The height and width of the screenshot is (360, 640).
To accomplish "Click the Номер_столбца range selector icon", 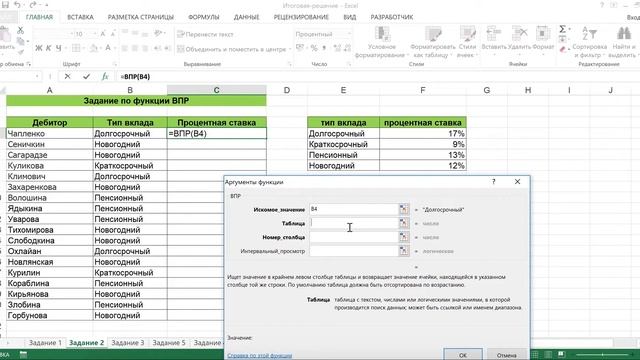I will (404, 237).
